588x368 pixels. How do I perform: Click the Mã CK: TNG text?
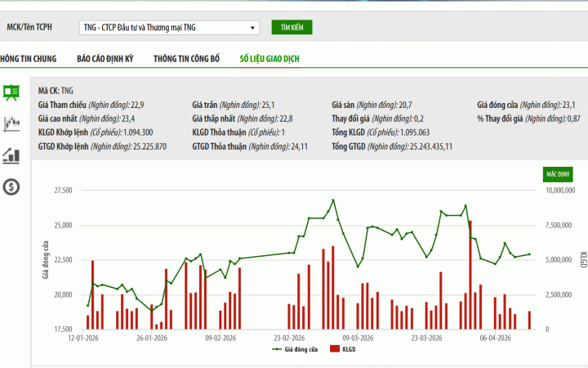point(56,91)
